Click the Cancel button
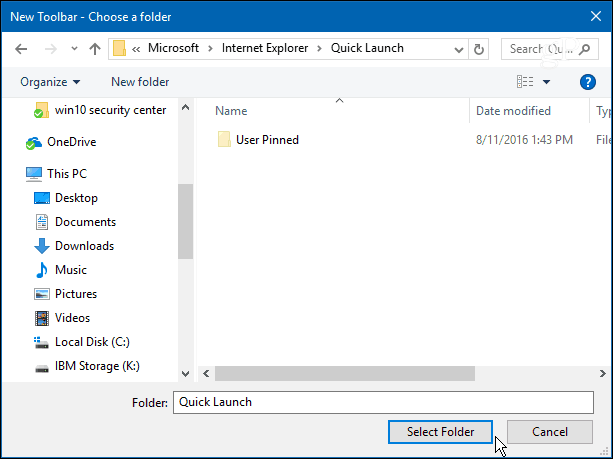 (x=550, y=432)
